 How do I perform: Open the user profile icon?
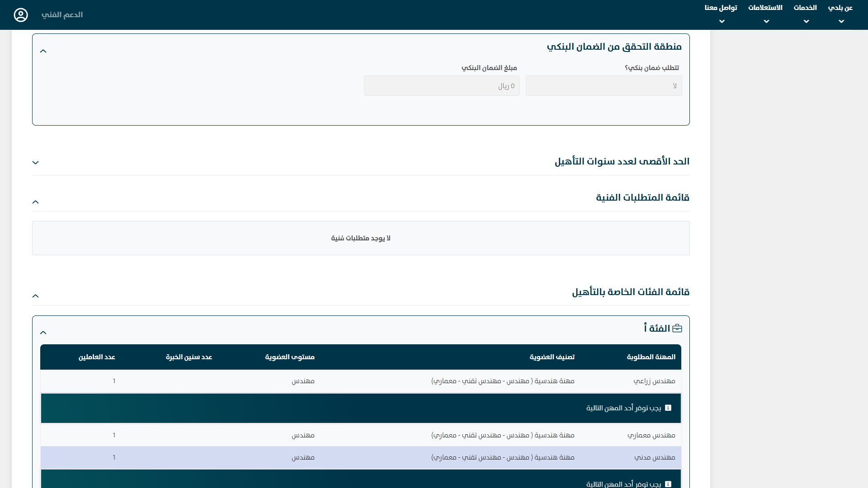tap(21, 15)
